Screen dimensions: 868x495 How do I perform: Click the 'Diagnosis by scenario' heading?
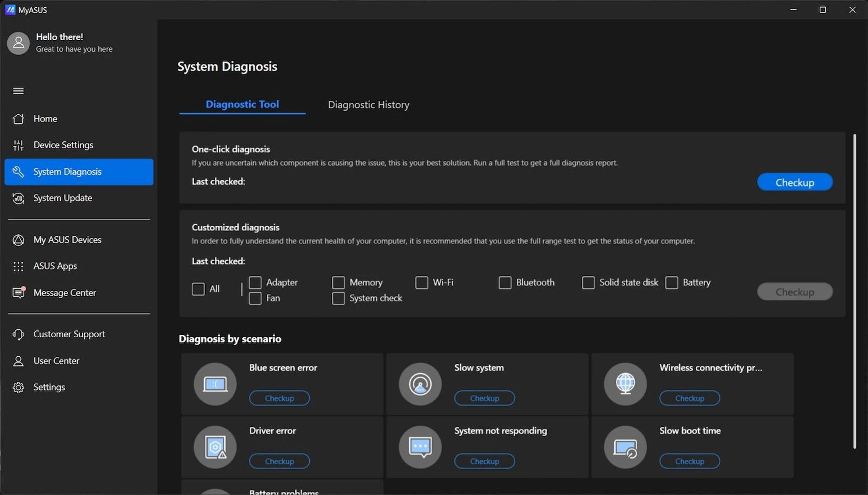coord(230,339)
